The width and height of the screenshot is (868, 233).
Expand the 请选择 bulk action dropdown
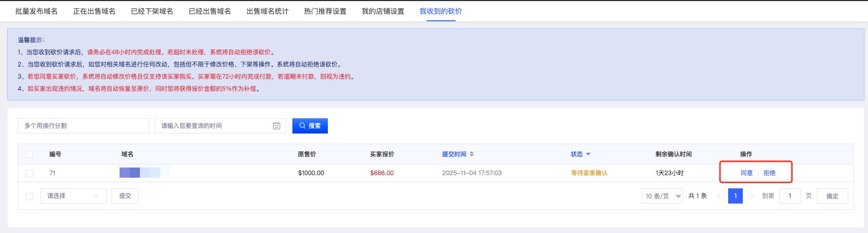(73, 196)
